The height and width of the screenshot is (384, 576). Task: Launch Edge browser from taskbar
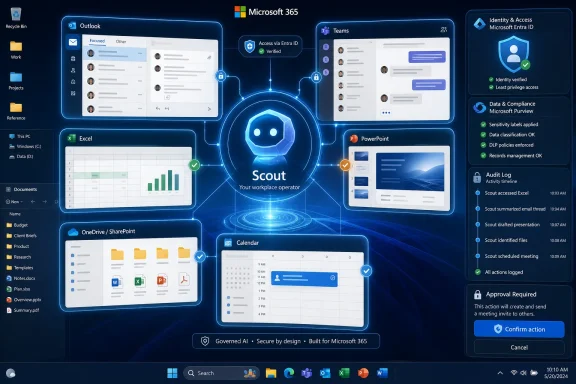point(289,373)
